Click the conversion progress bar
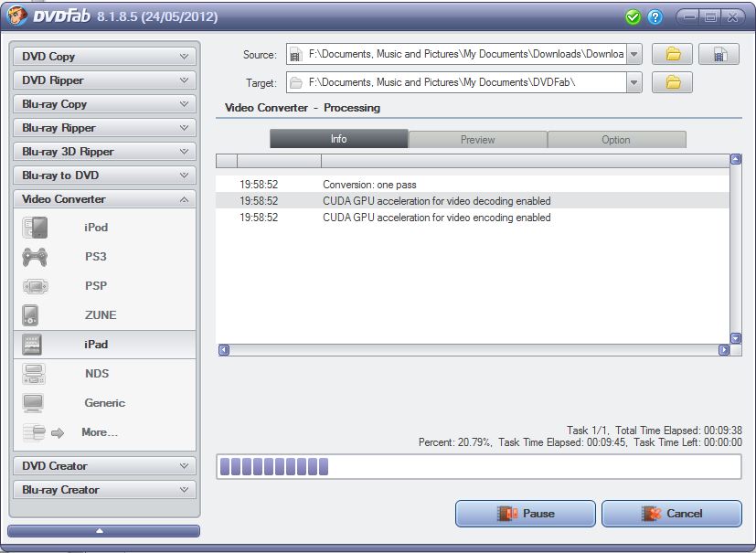The height and width of the screenshot is (553, 756). point(479,467)
